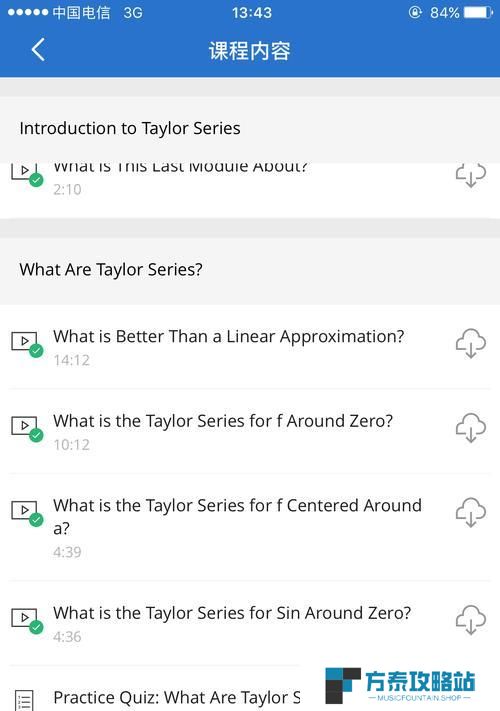Open 'Practice Quiz: What Are Taylor S' item

[177, 697]
